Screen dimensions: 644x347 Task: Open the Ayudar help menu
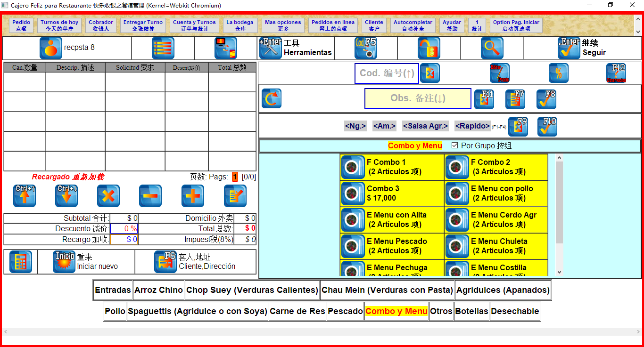[x=452, y=25]
